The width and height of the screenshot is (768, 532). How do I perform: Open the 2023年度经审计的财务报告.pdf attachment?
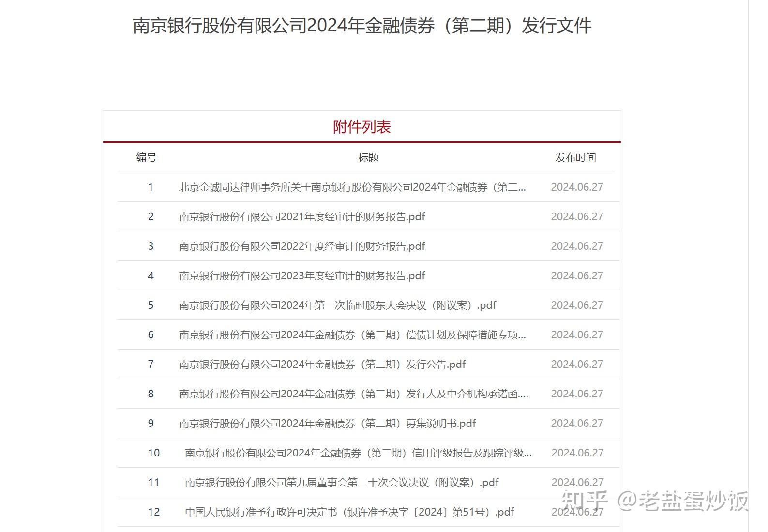[x=302, y=276]
